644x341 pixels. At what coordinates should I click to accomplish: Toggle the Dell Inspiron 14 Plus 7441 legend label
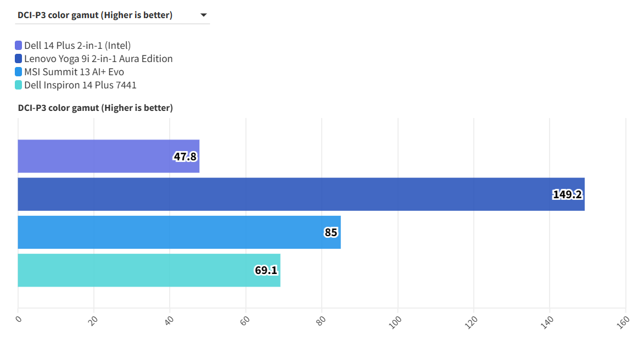80,85
